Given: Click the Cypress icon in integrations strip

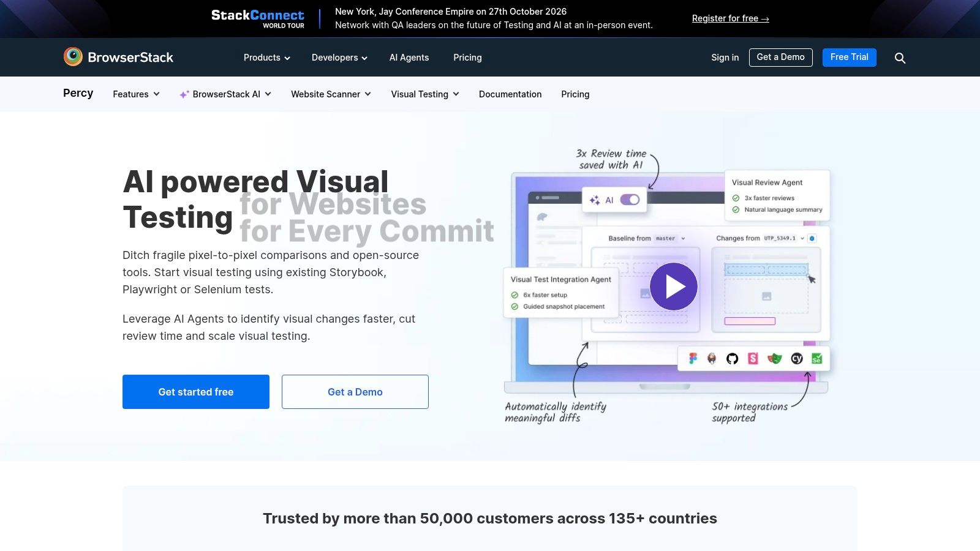Looking at the screenshot, I should tap(797, 359).
